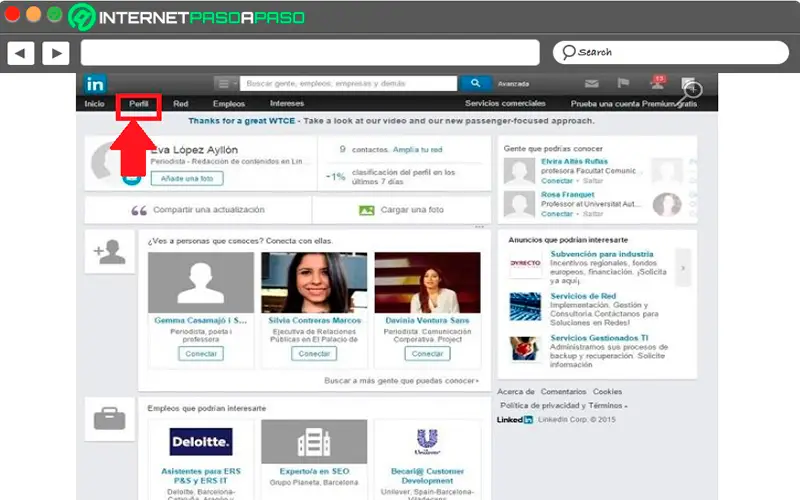800x500 pixels.
Task: Click the add person sidebar icon
Action: point(110,252)
